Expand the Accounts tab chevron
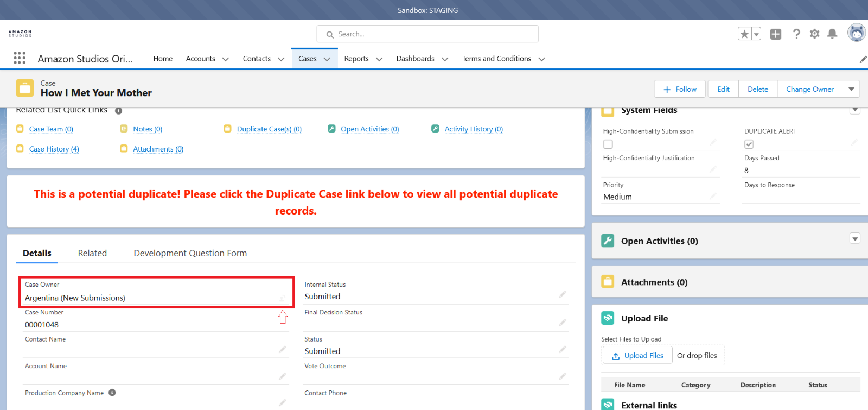The height and width of the screenshot is (410, 868). coord(226,59)
